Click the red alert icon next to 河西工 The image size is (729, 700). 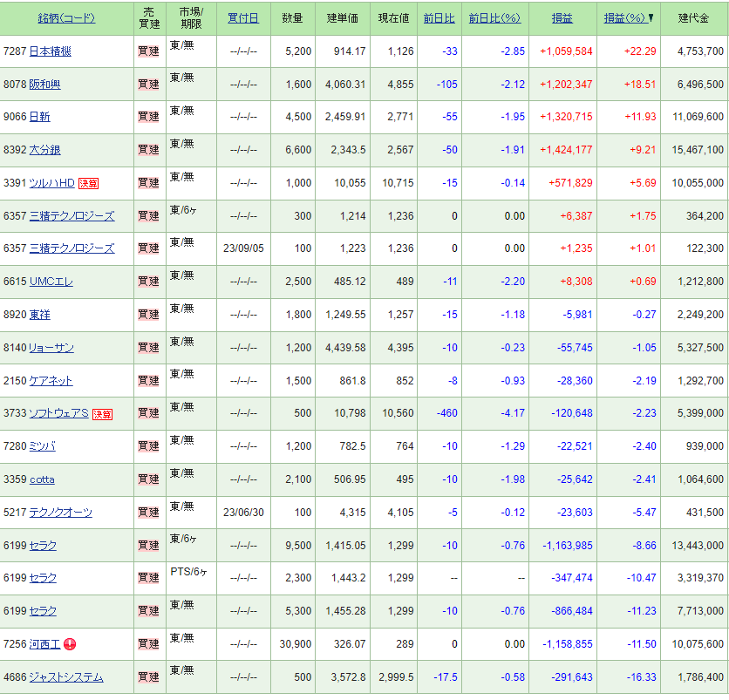pos(70,644)
